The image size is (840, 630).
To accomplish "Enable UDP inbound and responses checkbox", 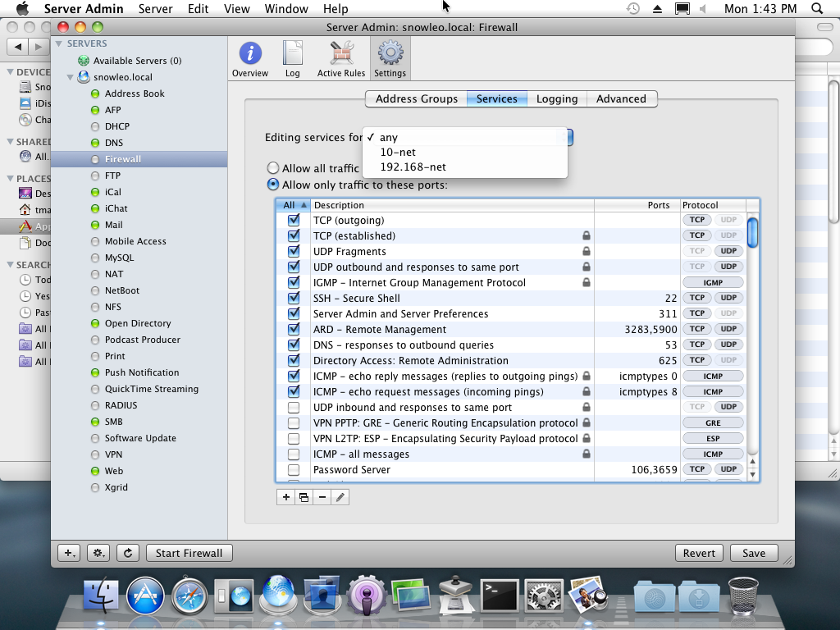I will coord(294,407).
